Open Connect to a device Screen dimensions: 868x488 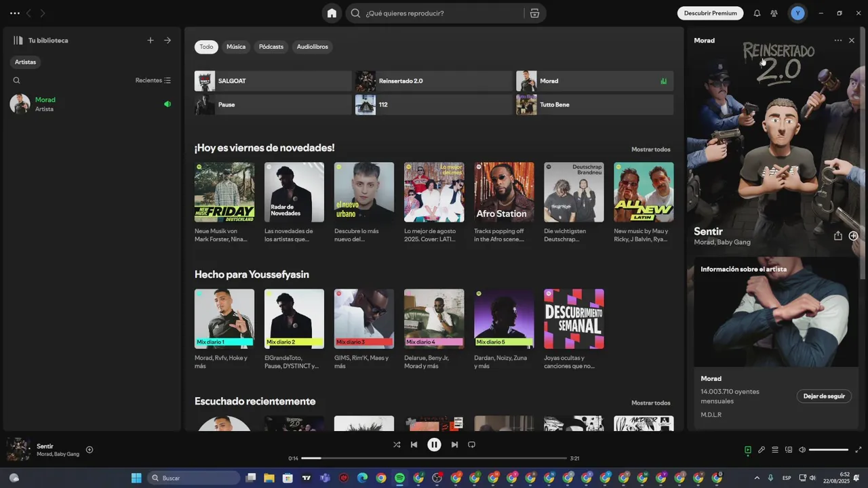click(x=789, y=449)
